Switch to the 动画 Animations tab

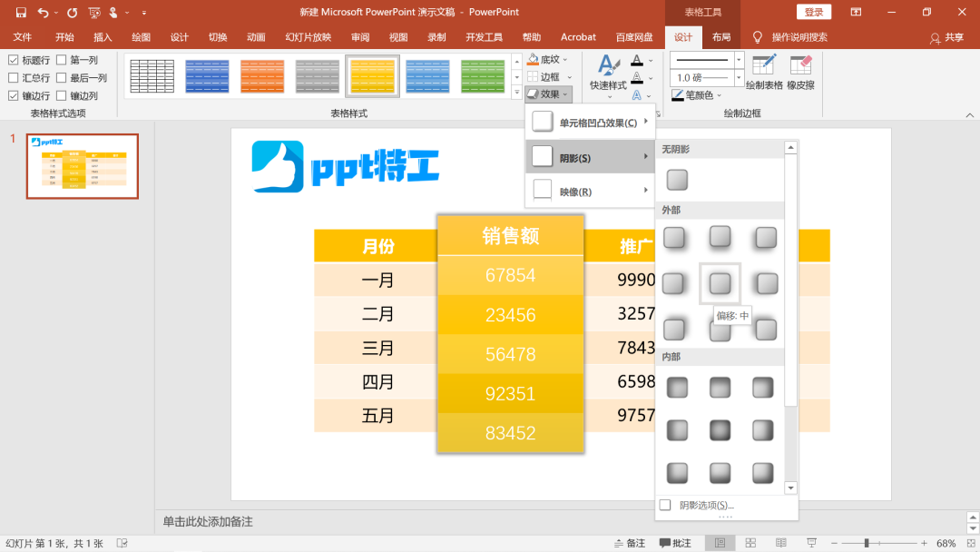coord(256,37)
